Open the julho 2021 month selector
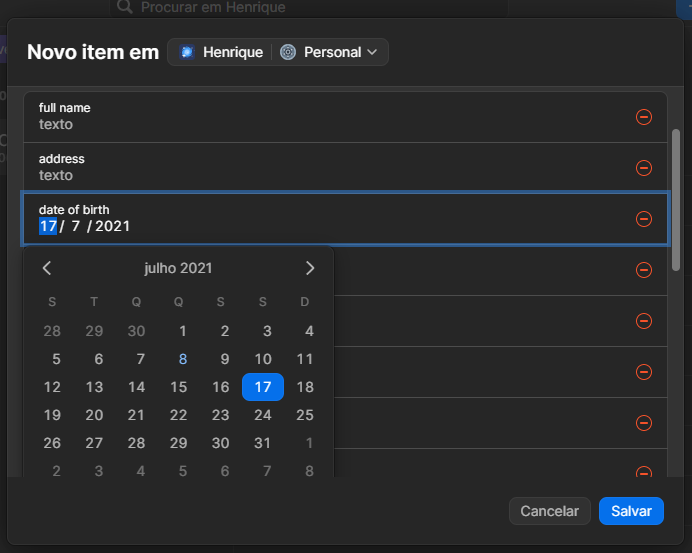Screen dimensions: 692x553 point(178,268)
